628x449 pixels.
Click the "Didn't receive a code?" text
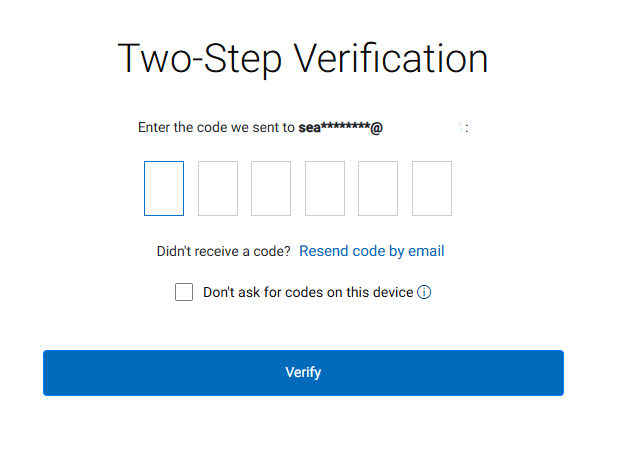click(x=224, y=251)
